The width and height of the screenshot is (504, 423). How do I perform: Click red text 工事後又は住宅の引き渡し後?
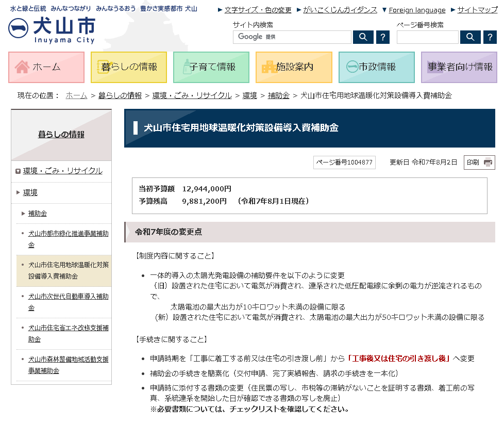pyautogui.click(x=399, y=359)
